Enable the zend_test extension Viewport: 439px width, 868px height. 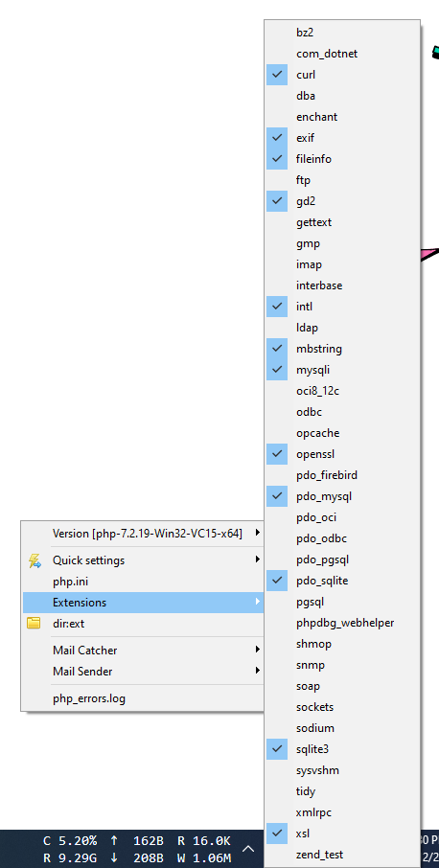[342, 855]
